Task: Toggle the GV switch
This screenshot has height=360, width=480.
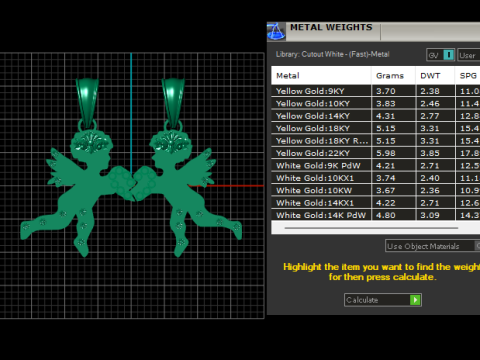Action: coord(441,55)
